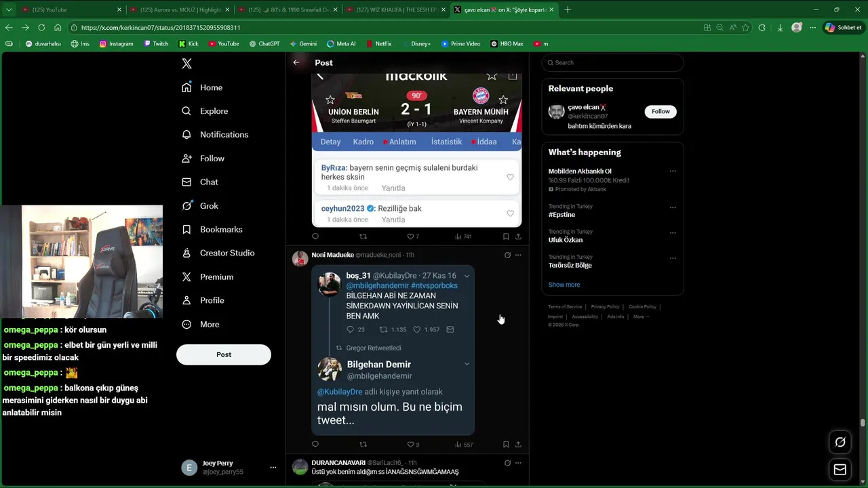Open the X logo home link
Viewport: 868px width, 488px height.
tap(187, 64)
